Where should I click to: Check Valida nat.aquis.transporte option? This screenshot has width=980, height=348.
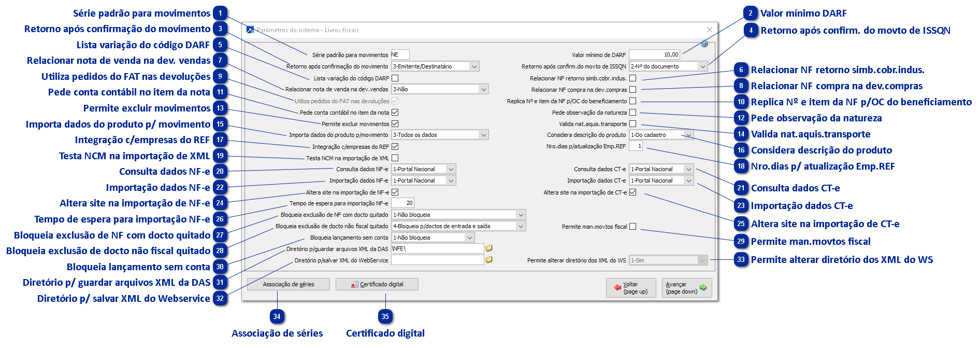pos(632,124)
